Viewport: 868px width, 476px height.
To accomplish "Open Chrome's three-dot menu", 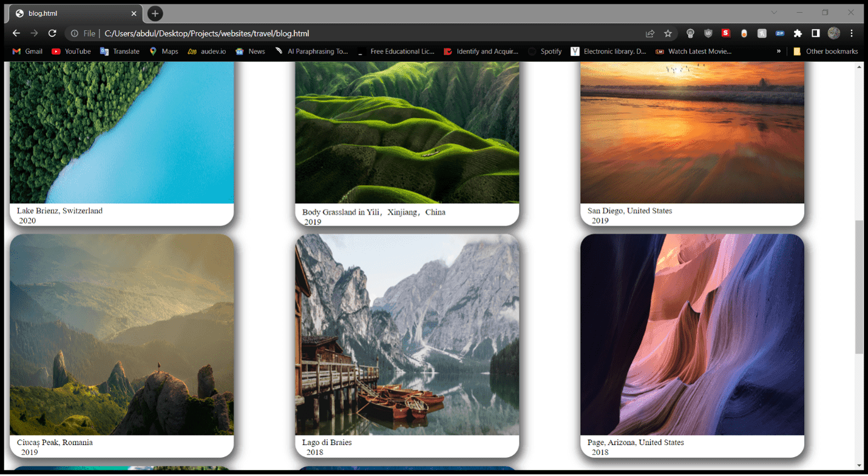I will pyautogui.click(x=852, y=33).
